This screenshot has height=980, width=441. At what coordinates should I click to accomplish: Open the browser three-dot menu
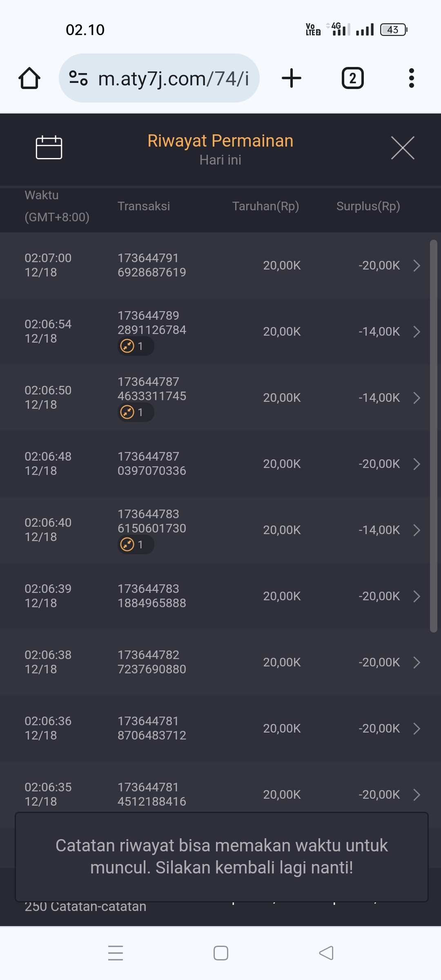click(x=411, y=78)
